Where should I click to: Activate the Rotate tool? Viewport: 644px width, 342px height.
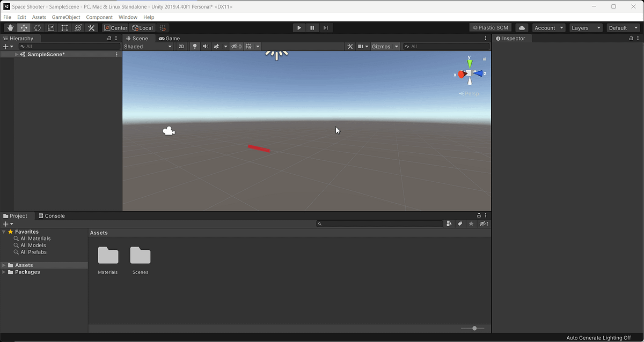[37, 27]
